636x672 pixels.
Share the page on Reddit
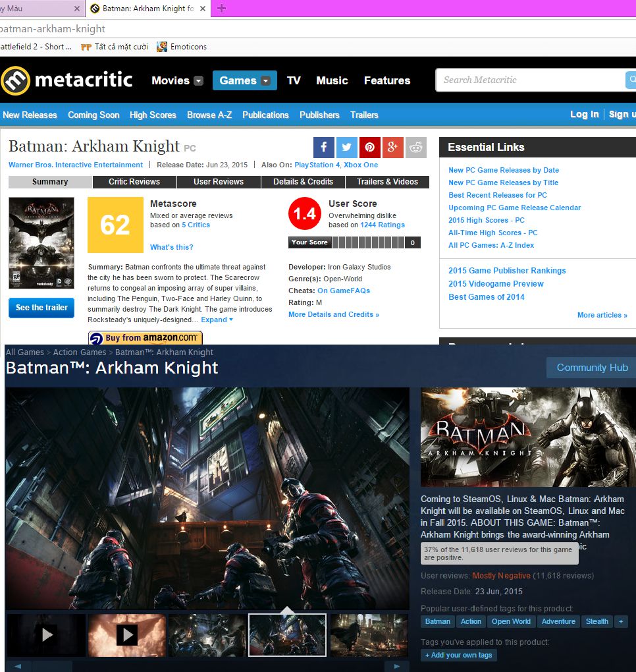tap(416, 148)
